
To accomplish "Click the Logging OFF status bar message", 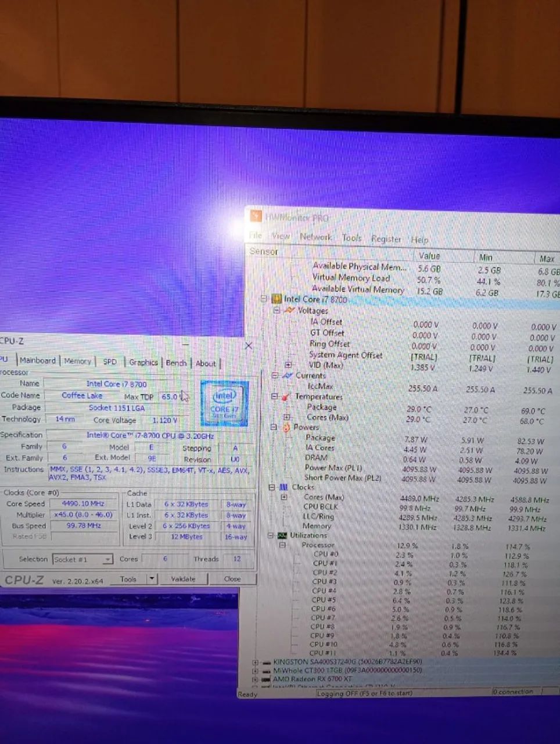I will click(x=365, y=693).
